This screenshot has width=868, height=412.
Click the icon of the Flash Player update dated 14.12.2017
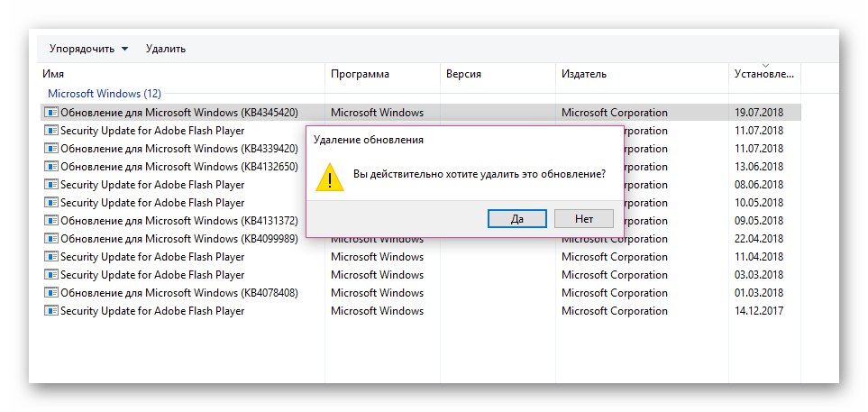coord(51,311)
